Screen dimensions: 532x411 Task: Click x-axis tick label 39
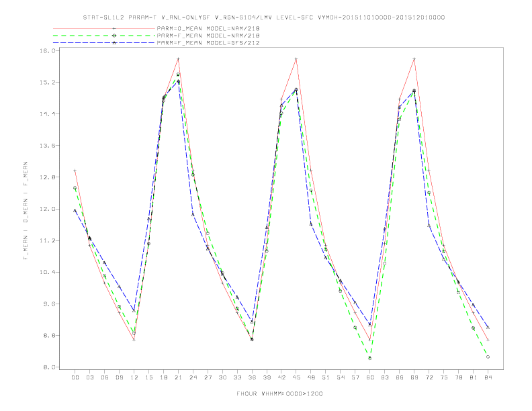tap(267, 377)
